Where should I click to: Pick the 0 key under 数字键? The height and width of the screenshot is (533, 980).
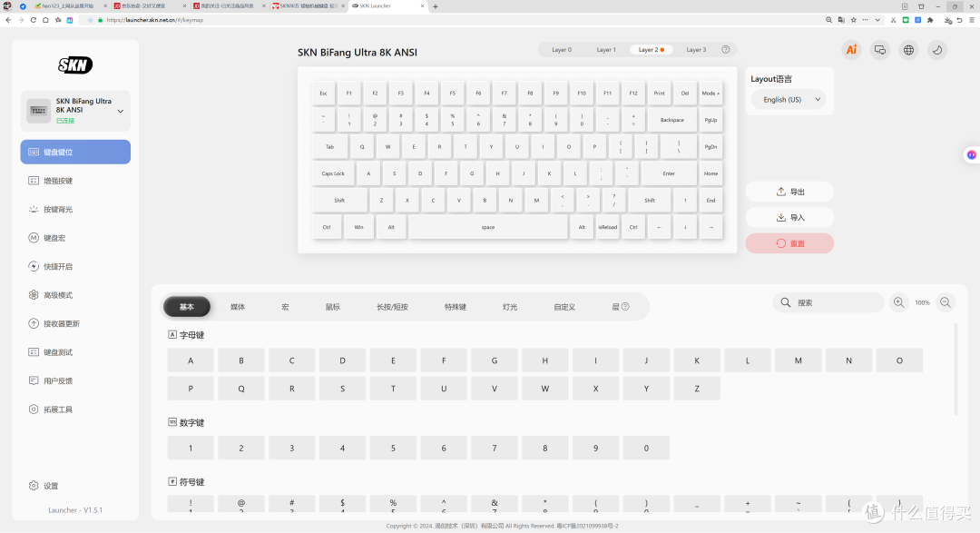coord(646,448)
